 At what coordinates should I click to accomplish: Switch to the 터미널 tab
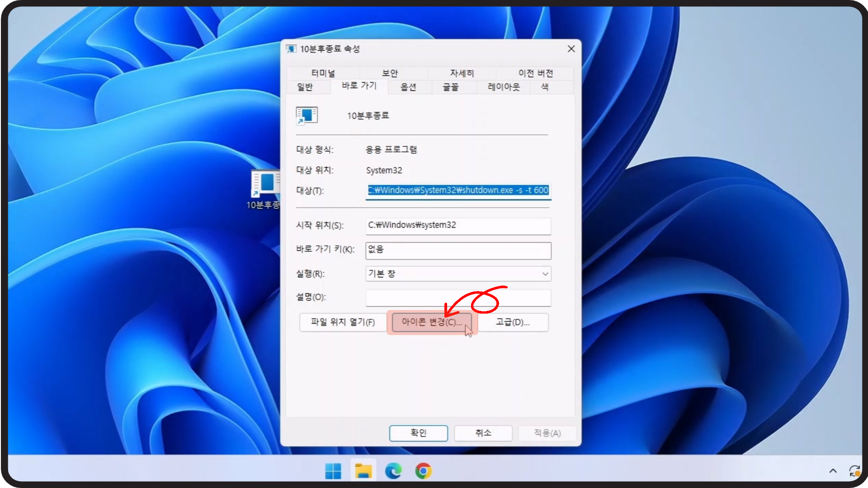(x=323, y=73)
